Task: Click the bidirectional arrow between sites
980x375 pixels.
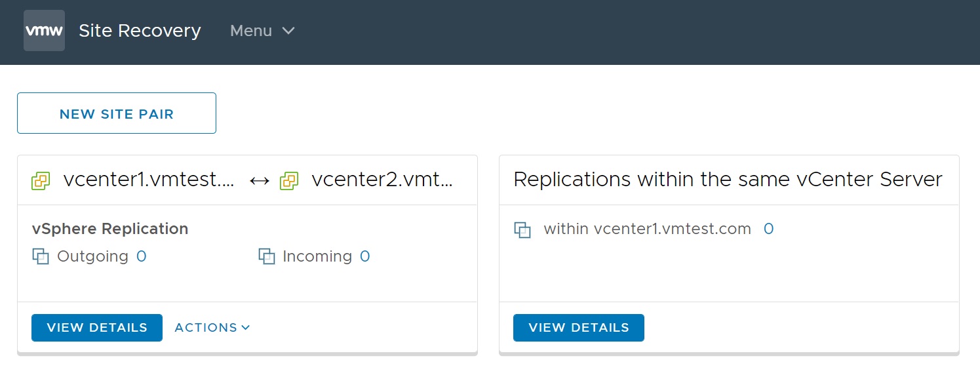Action: (260, 181)
